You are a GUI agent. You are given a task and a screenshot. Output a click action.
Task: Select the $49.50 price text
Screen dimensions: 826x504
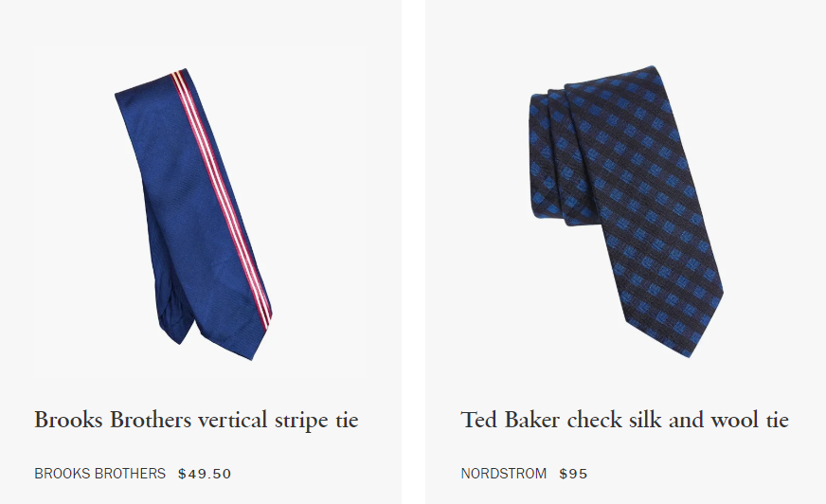(x=205, y=474)
